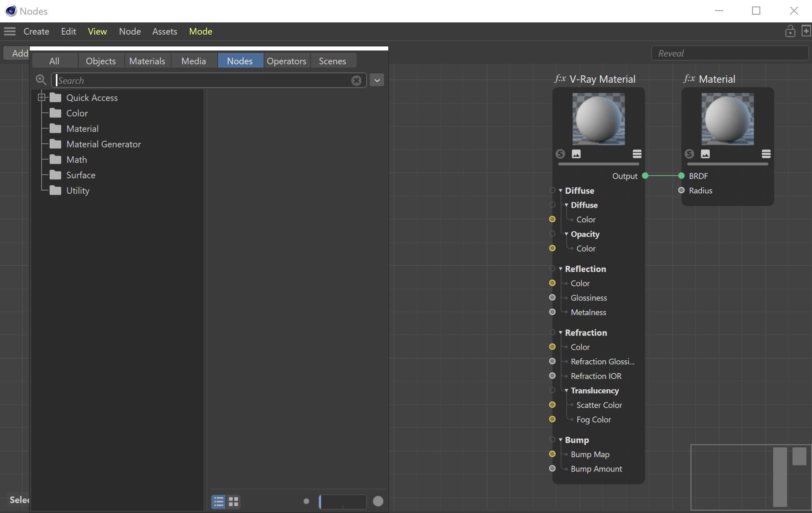The width and height of the screenshot is (812, 513).
Task: Open the Create menu
Action: (x=36, y=31)
